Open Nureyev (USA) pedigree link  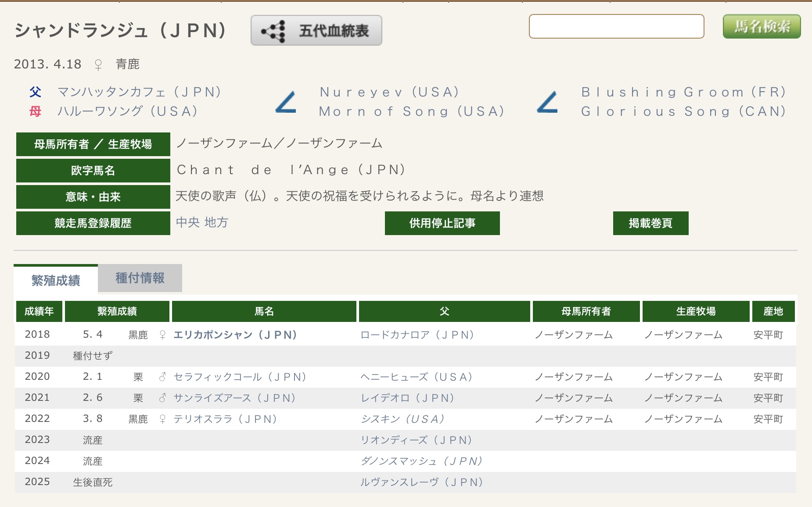point(389,92)
